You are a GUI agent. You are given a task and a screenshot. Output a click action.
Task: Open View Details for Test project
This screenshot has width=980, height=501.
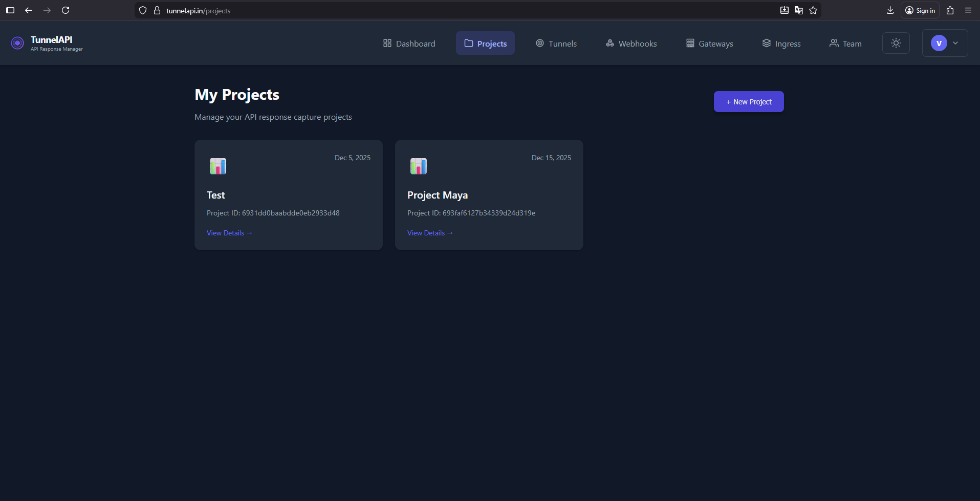(229, 233)
